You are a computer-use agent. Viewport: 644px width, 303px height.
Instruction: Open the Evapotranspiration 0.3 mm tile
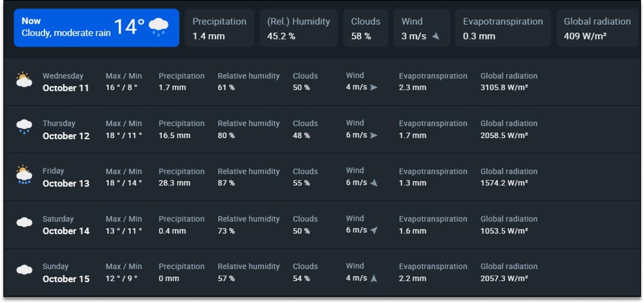click(503, 28)
